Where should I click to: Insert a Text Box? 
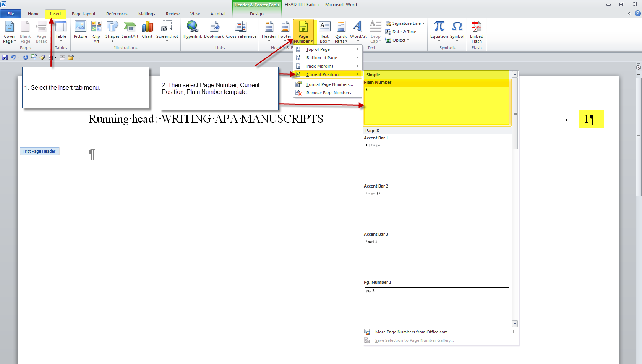325,32
